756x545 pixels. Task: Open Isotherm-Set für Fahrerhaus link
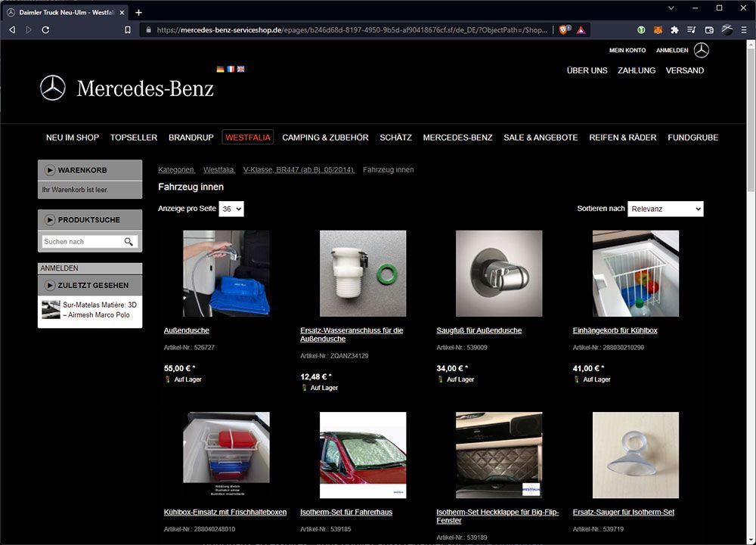[346, 512]
